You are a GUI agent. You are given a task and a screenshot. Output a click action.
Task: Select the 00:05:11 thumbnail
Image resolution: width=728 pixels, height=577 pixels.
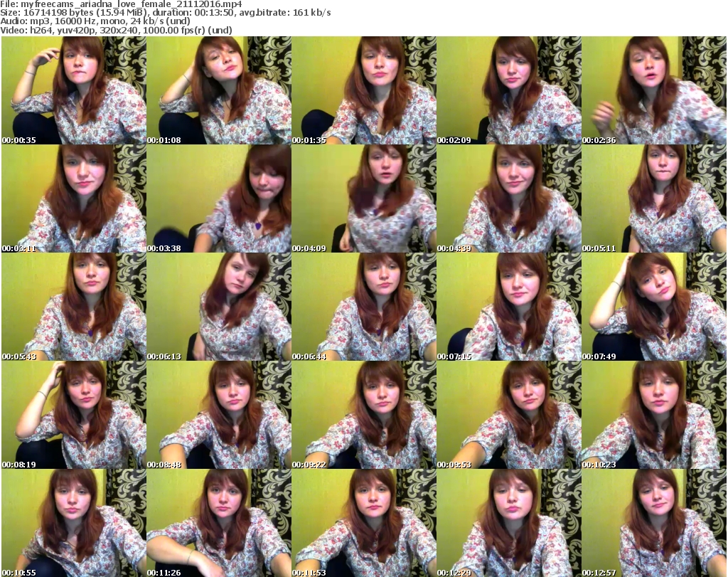coord(654,198)
